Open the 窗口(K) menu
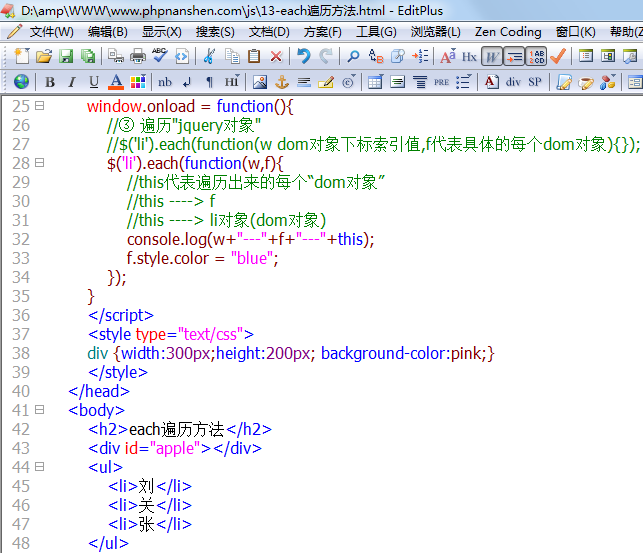 click(575, 32)
